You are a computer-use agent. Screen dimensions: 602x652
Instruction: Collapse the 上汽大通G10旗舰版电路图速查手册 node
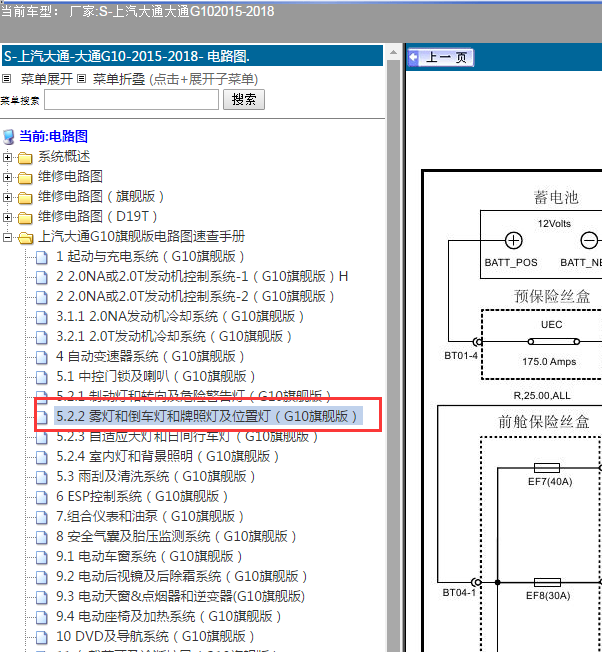pos(7,237)
